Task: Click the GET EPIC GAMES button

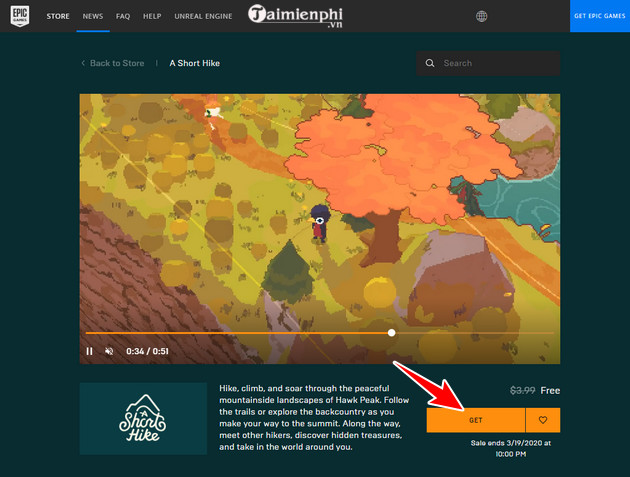Action: [600, 16]
